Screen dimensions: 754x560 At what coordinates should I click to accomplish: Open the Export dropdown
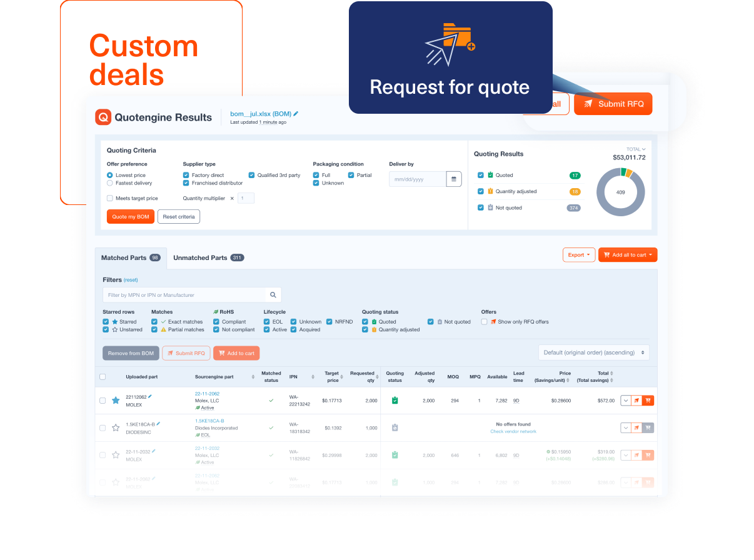(x=579, y=255)
